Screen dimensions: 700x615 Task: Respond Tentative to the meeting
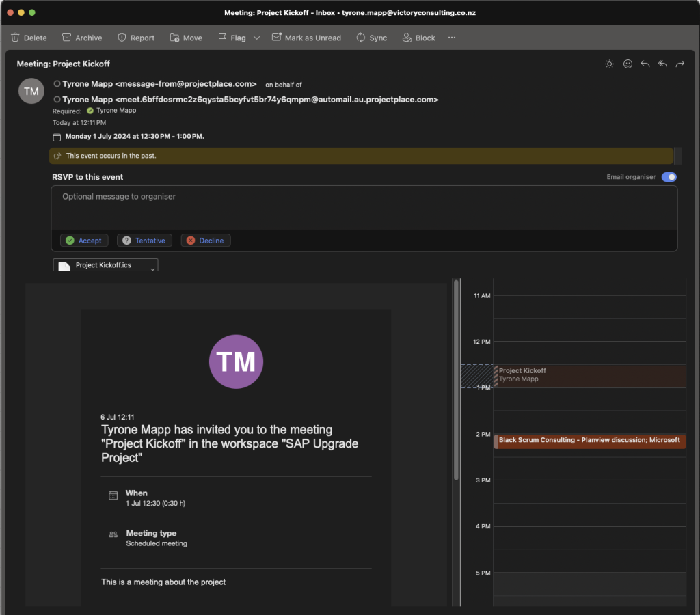144,241
